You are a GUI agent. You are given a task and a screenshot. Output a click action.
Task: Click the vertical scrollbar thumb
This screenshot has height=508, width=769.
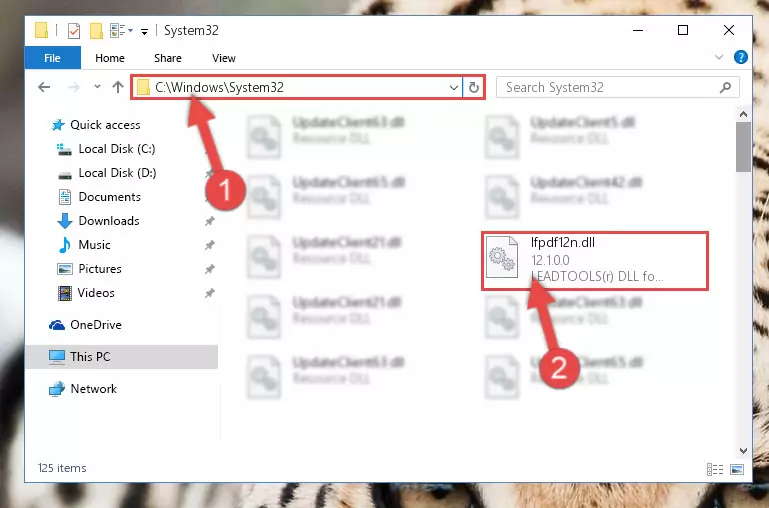(x=743, y=147)
